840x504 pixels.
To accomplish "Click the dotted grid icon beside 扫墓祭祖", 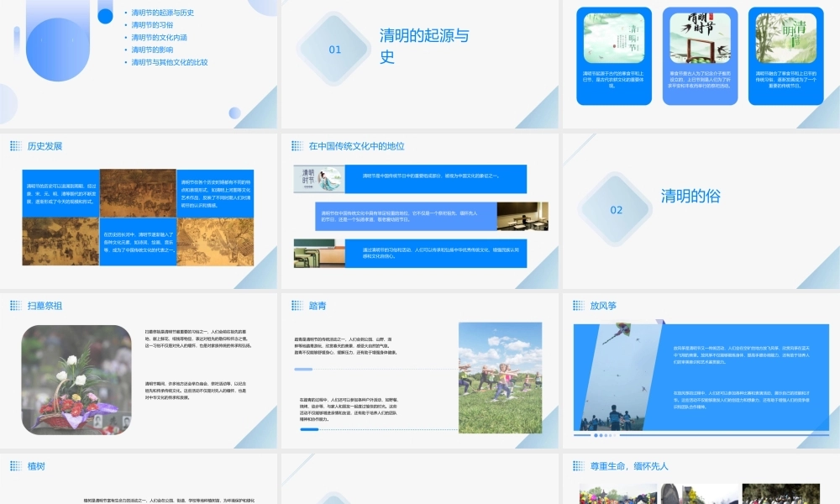I will point(16,305).
